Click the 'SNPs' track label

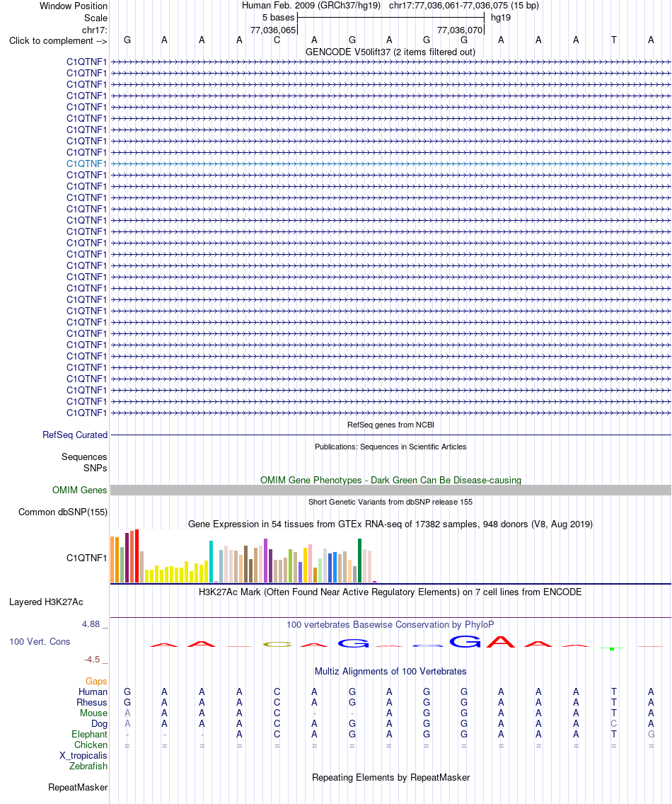pos(95,468)
